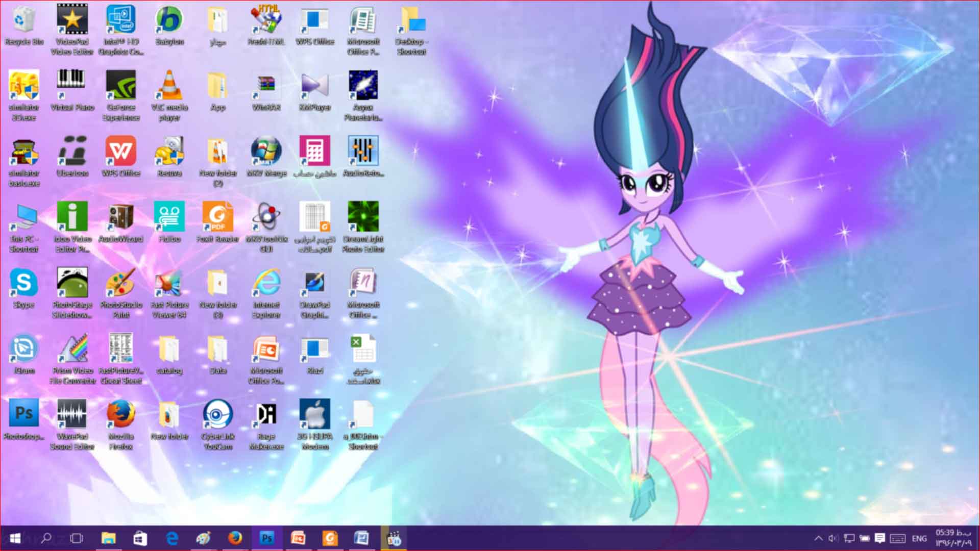Image resolution: width=980 pixels, height=551 pixels.
Task: Select the Ubericon desktop shortcut
Action: 72,157
